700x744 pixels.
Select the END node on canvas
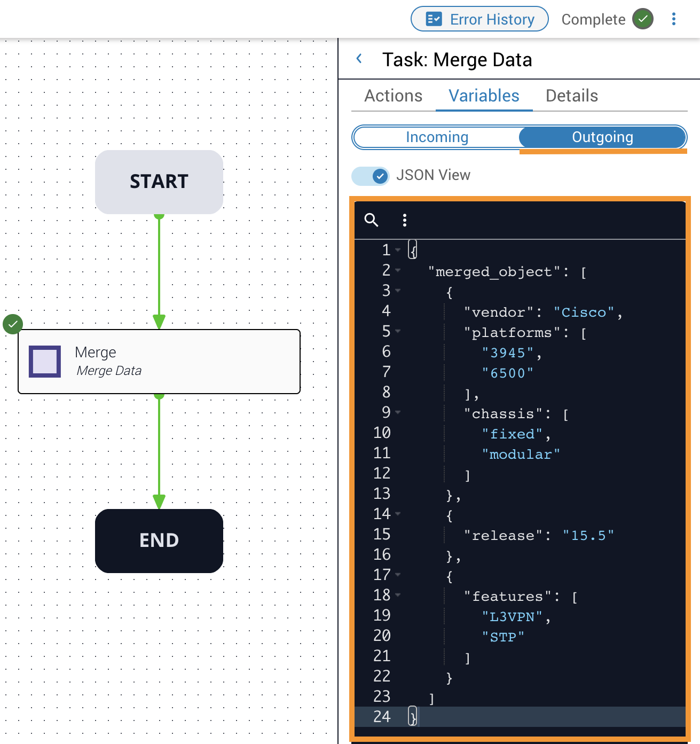(159, 541)
